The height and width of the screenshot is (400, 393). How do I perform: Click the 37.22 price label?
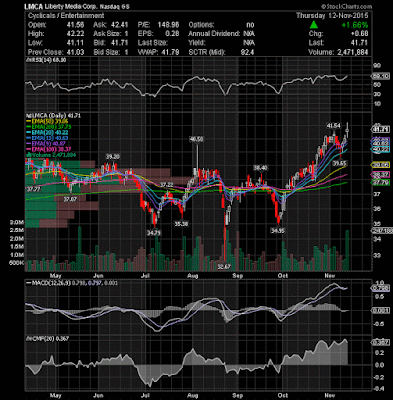(x=166, y=185)
